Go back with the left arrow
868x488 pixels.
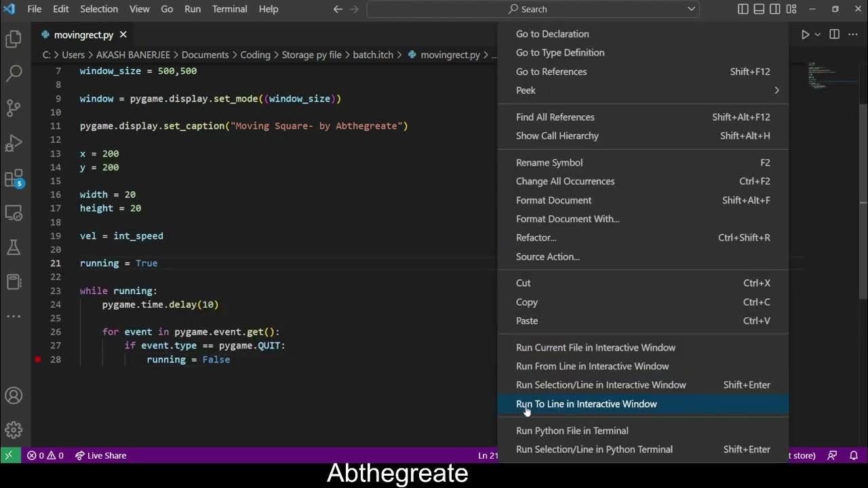pos(338,9)
